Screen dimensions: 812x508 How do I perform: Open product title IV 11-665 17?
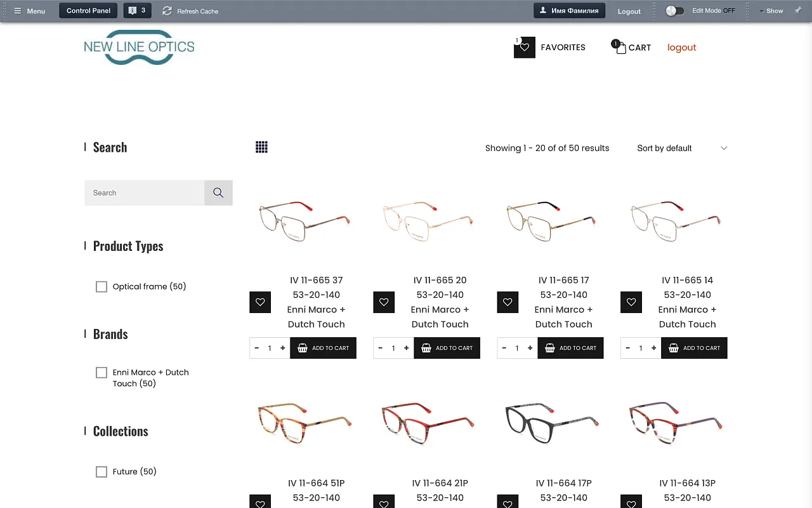pos(563,302)
